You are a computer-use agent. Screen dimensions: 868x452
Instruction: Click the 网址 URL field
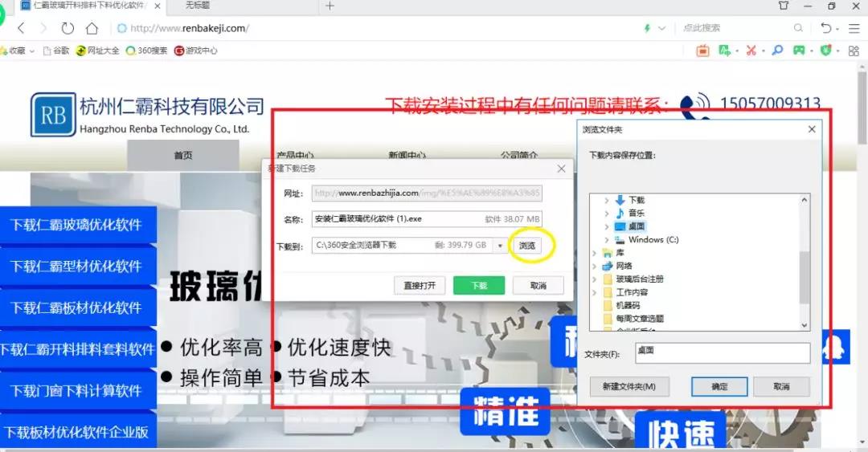(x=427, y=193)
